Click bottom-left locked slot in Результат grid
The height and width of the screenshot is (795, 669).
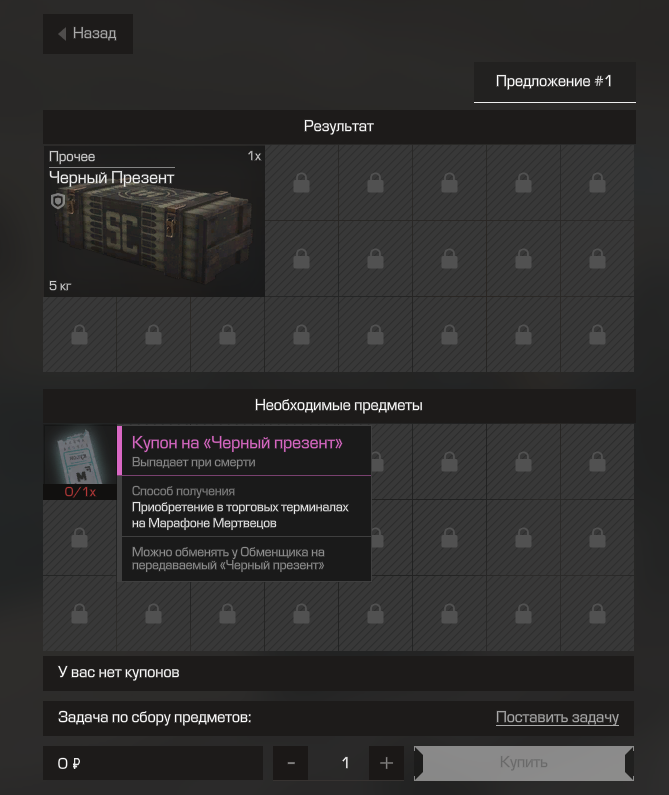(x=80, y=335)
